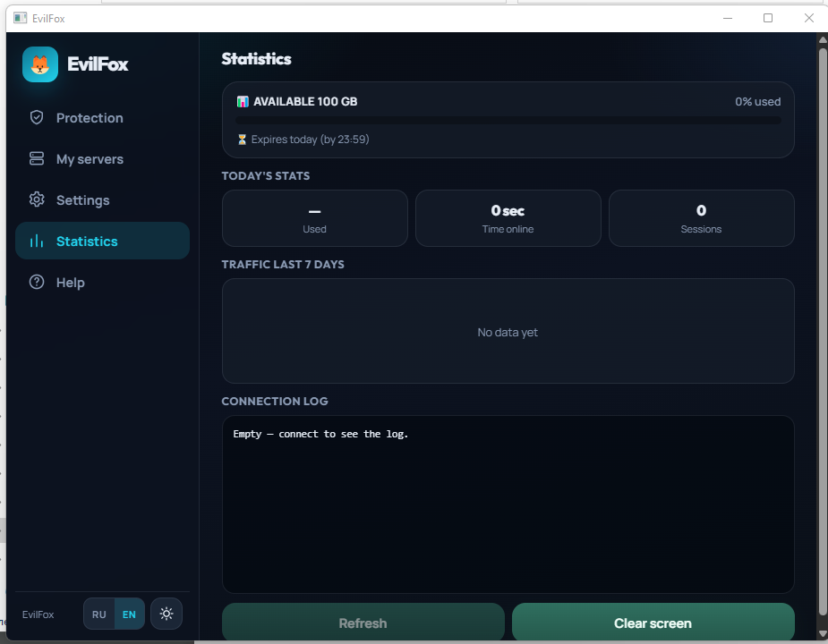Click the Statistics page heading
The width and height of the screenshot is (828, 644).
click(x=256, y=59)
